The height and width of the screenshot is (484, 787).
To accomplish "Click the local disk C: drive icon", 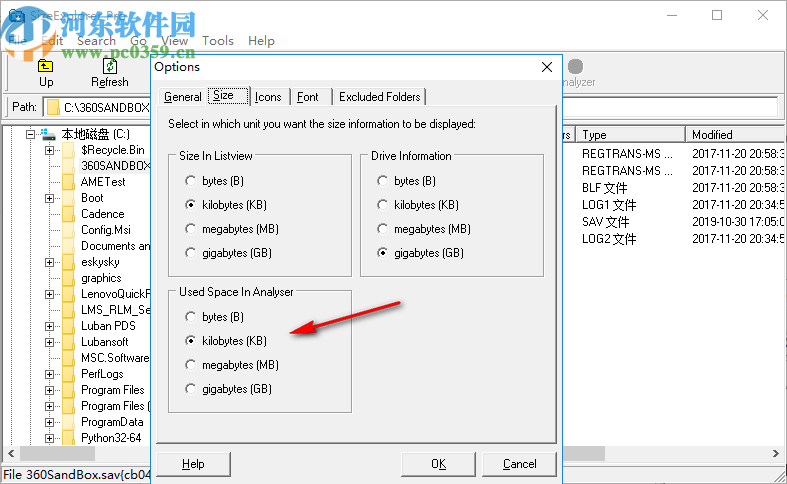I will [48, 134].
